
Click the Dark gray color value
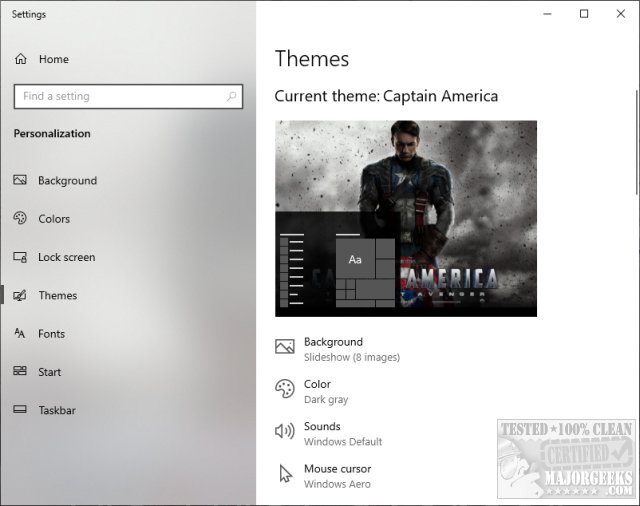pos(326,399)
